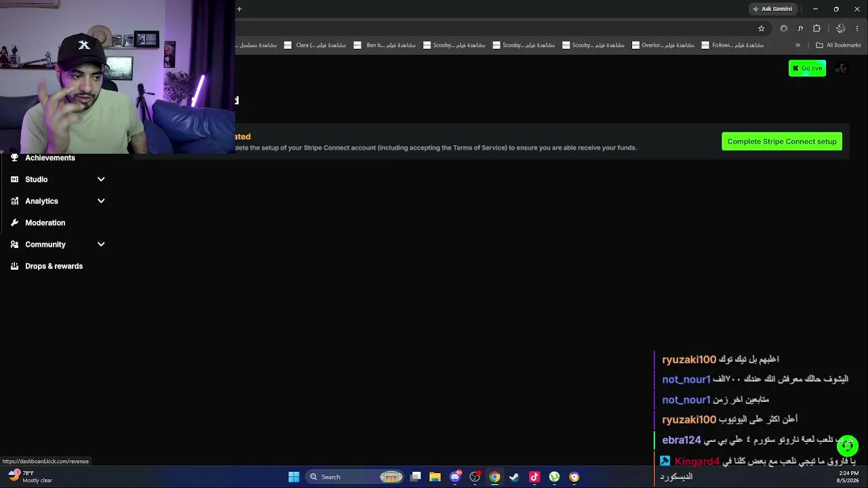The image size is (868, 488).
Task: Switch to Google Chrome on the taskbar
Action: (495, 477)
